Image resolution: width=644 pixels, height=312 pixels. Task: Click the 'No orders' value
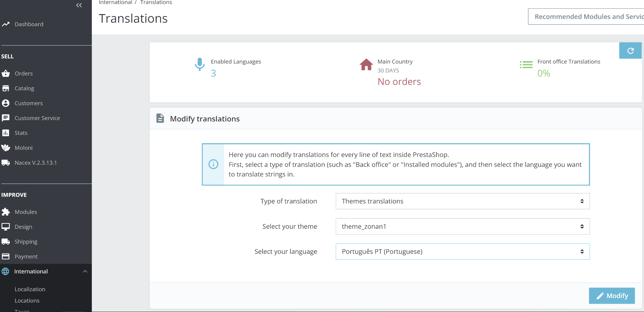coord(399,82)
